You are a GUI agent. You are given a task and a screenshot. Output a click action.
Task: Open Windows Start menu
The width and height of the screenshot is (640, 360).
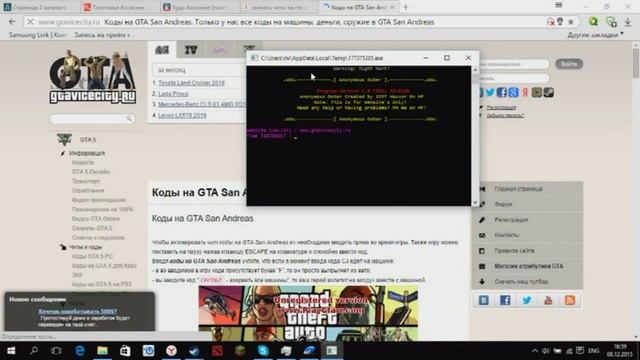(x=11, y=351)
